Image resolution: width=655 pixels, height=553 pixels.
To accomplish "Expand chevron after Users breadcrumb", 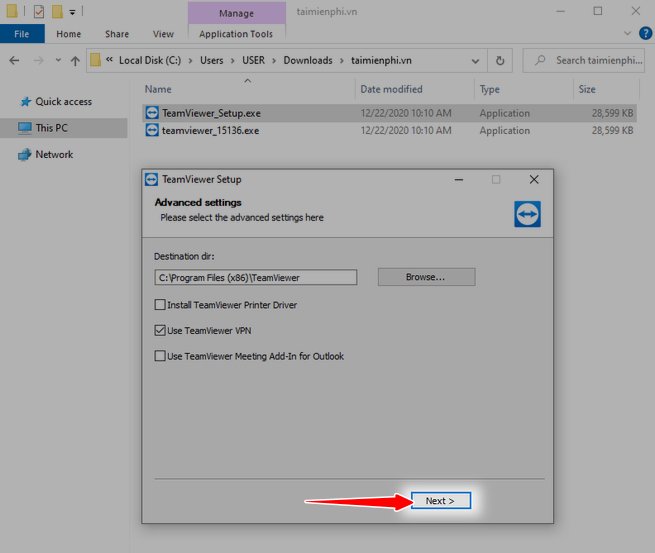I will point(233,61).
